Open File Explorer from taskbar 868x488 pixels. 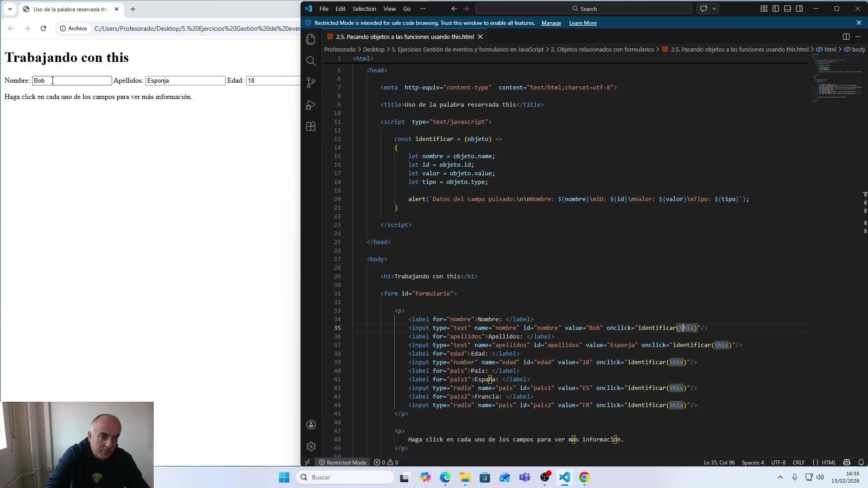coord(465,477)
